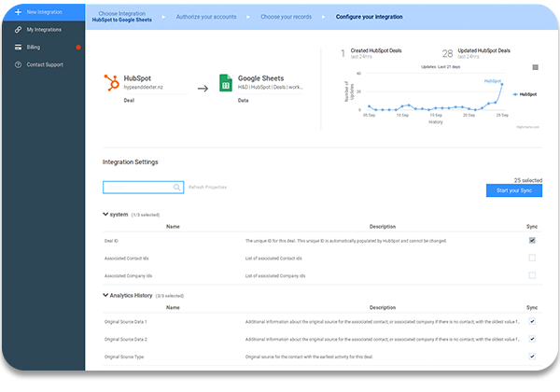The width and height of the screenshot is (560, 392).
Task: Check Associated Contact Ids sync box
Action: tap(532, 258)
